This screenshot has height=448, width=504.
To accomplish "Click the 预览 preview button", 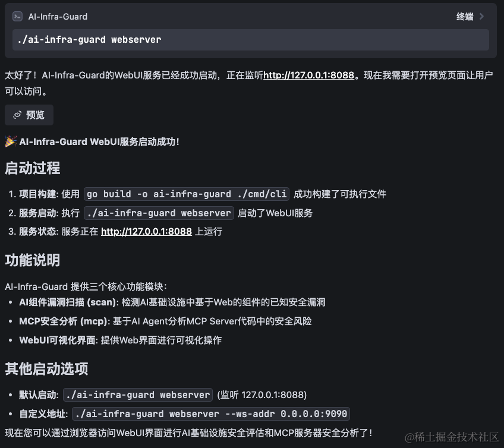I will coord(29,115).
